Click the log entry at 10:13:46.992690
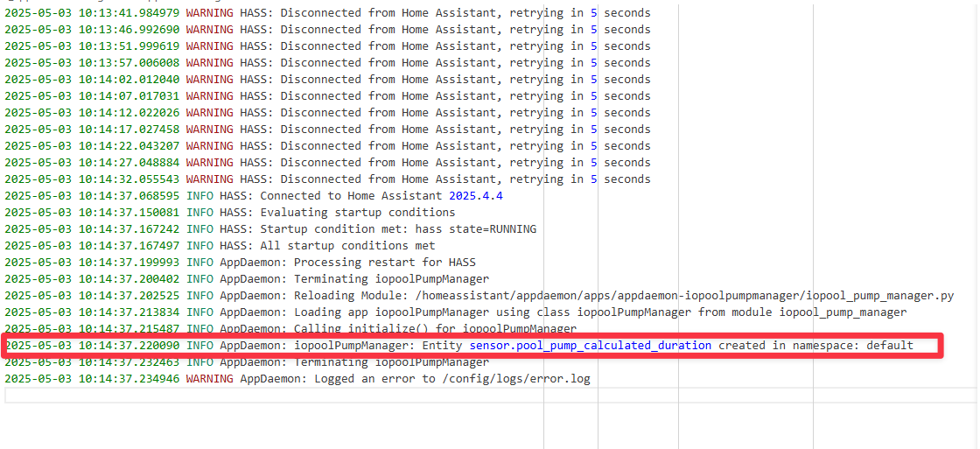980x449 pixels. tap(327, 30)
